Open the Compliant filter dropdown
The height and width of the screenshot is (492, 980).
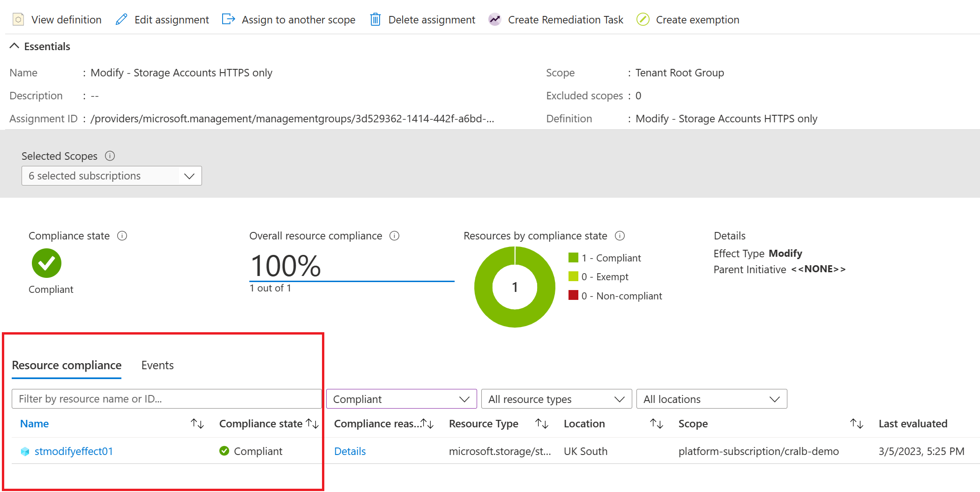pyautogui.click(x=402, y=399)
